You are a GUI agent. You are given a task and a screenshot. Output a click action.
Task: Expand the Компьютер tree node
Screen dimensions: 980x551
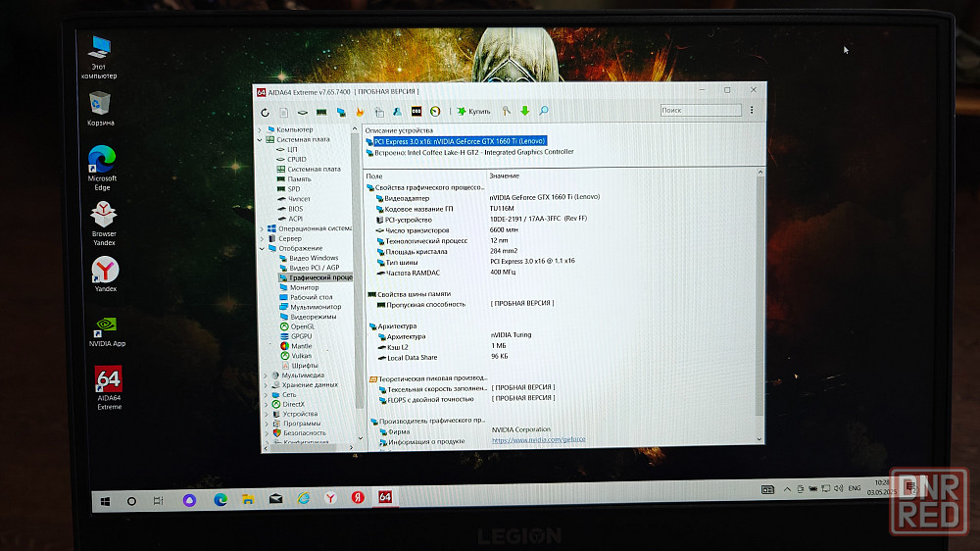pyautogui.click(x=260, y=129)
